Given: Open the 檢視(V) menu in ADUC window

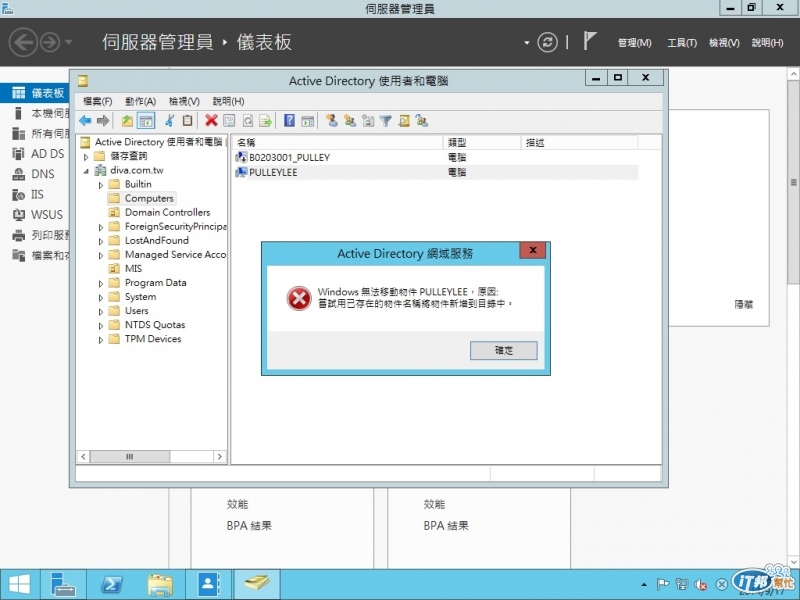Looking at the screenshot, I should [x=184, y=101].
